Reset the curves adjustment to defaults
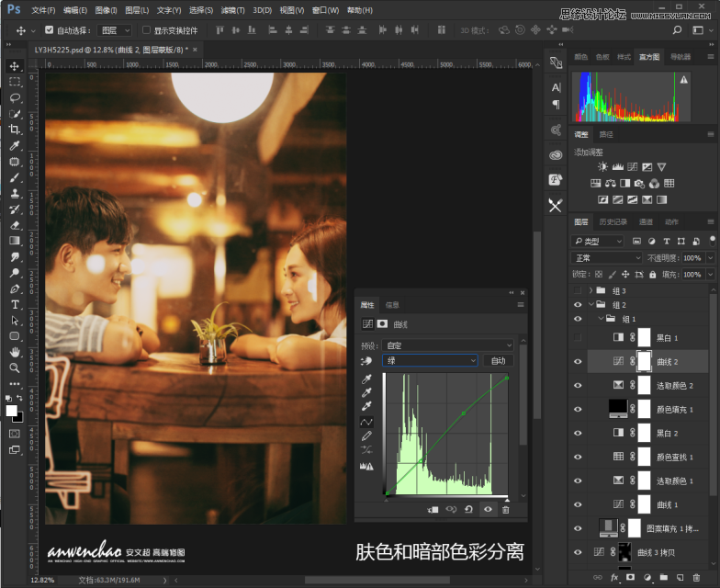The height and width of the screenshot is (588, 720). click(x=468, y=509)
